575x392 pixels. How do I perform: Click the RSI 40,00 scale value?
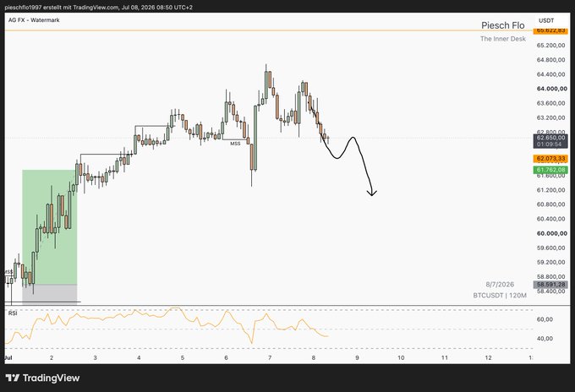(545, 339)
